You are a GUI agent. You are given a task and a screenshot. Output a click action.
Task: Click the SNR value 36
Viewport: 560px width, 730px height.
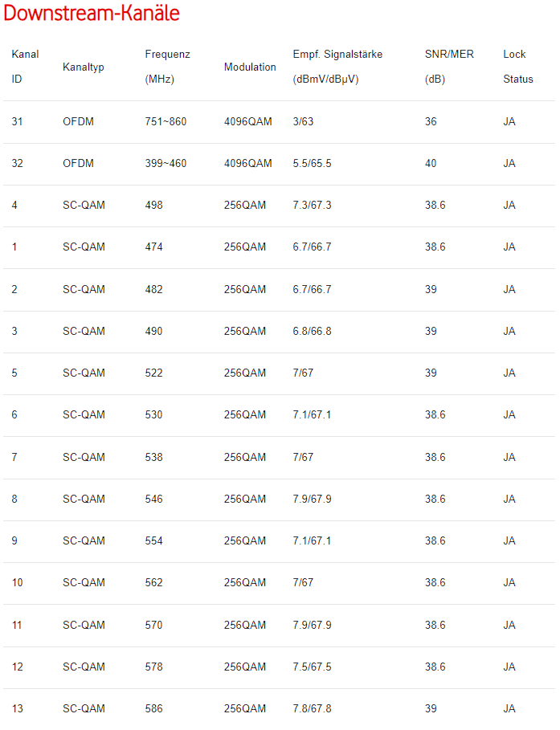coord(431,122)
